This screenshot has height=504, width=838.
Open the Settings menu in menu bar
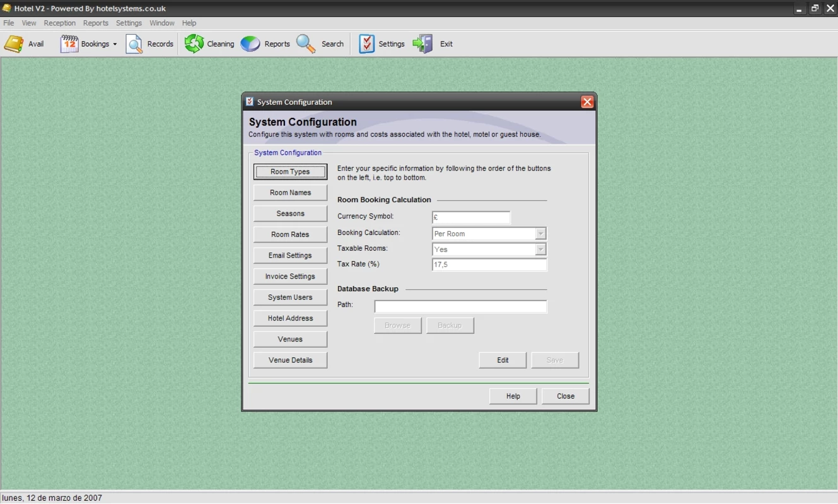click(x=129, y=23)
